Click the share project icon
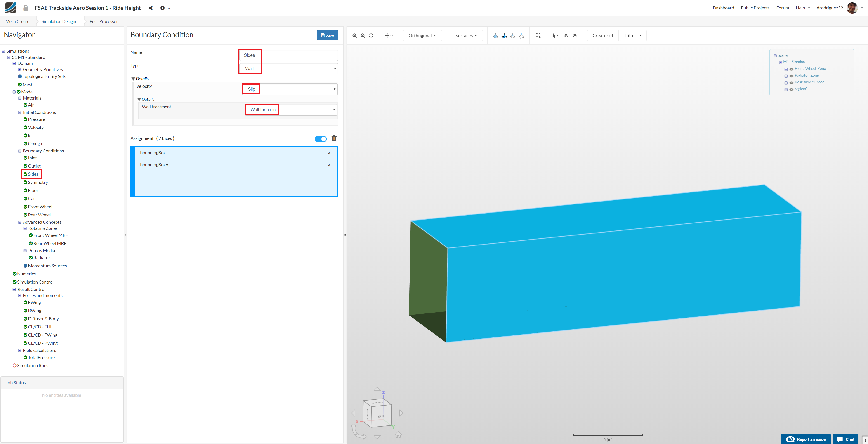The width and height of the screenshot is (868, 444). click(x=151, y=8)
